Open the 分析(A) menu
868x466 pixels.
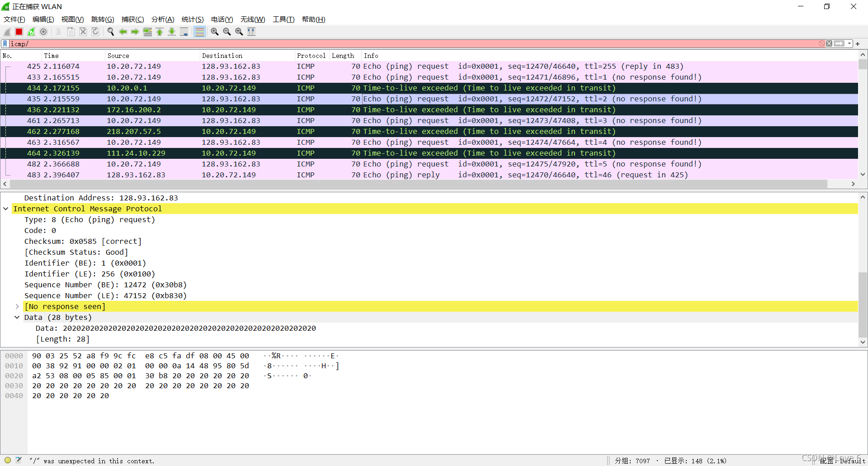coord(163,19)
